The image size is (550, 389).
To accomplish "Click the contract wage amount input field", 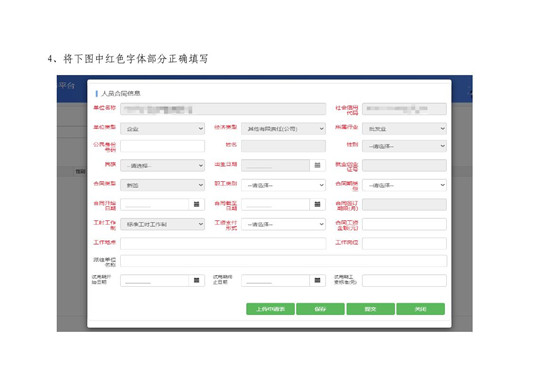I will pos(404,224).
